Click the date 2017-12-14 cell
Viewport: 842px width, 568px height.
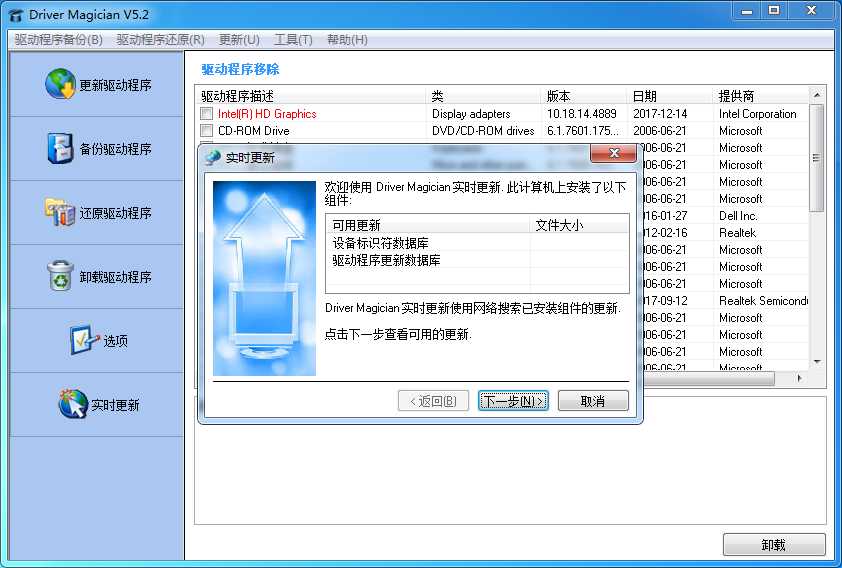tap(659, 114)
